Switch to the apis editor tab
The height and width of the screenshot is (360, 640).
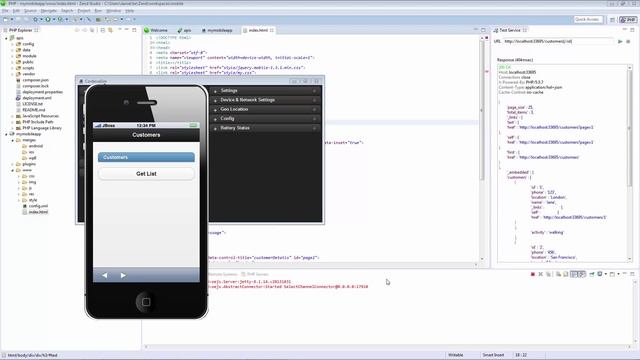pyautogui.click(x=184, y=30)
